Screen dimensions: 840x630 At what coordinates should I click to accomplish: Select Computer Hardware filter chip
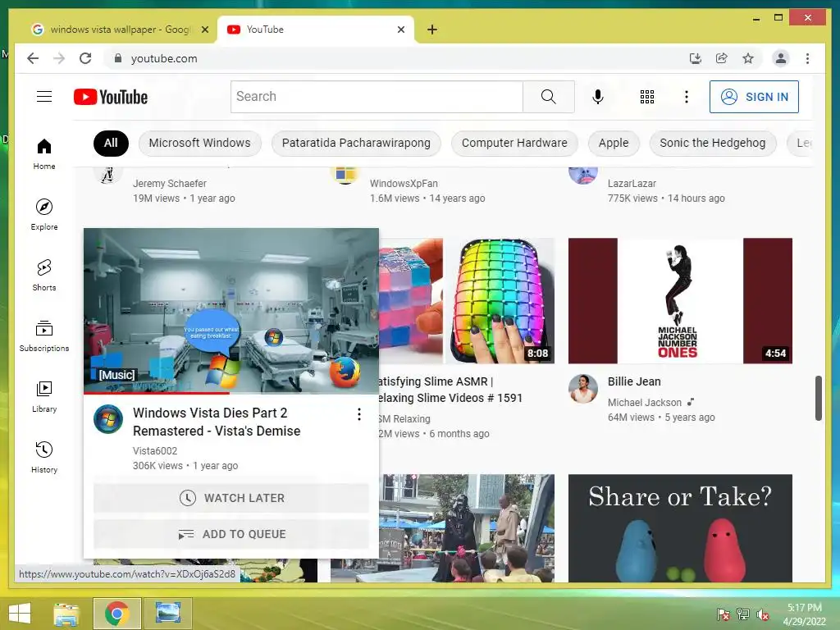(514, 143)
